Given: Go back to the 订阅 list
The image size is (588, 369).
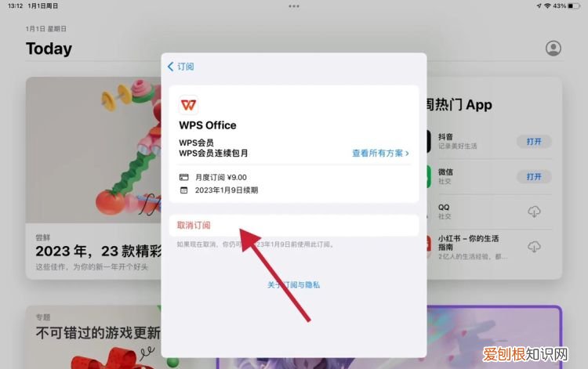Looking at the screenshot, I should [x=181, y=67].
